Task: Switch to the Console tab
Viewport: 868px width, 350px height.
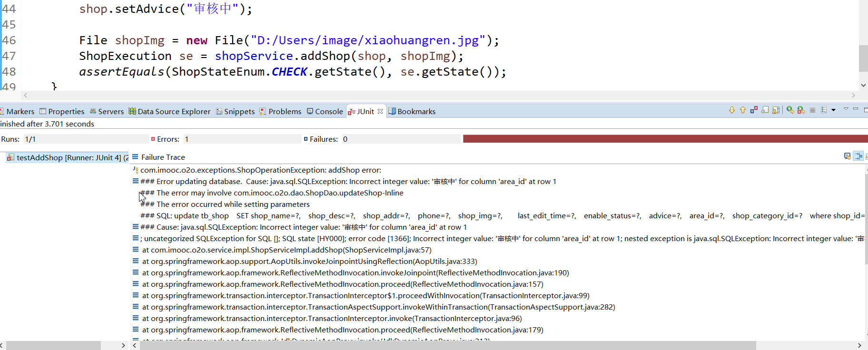Action: coord(325,111)
